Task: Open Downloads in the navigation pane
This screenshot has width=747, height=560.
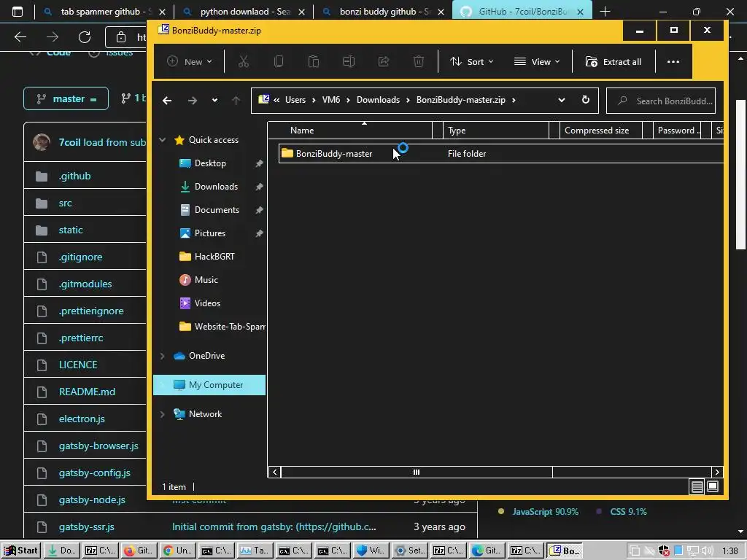Action: (x=216, y=187)
